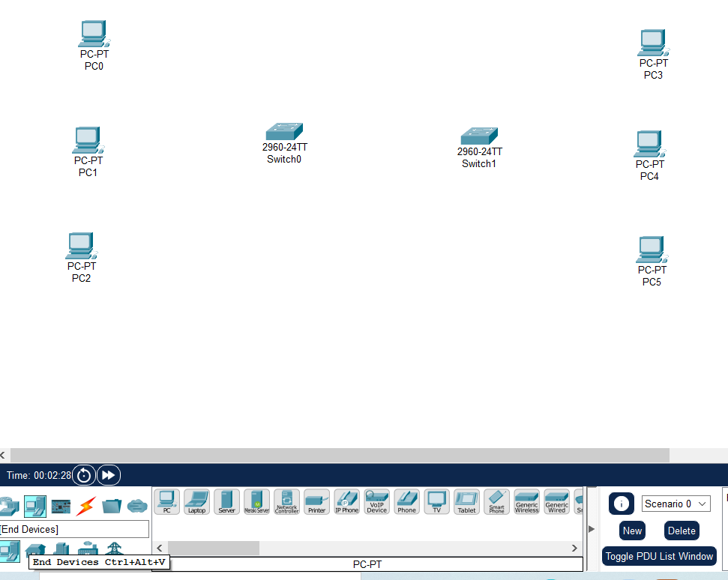Select PC3 on the workspace
The height and width of the screenshot is (580, 728).
point(653,43)
